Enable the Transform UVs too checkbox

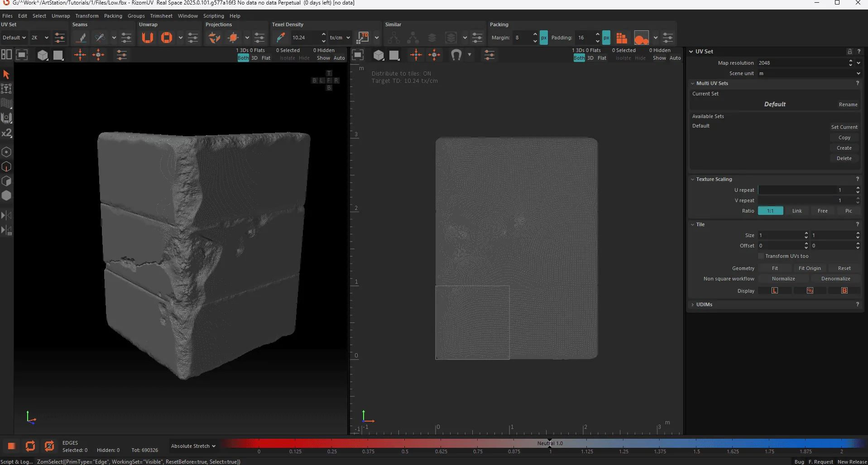tap(761, 256)
